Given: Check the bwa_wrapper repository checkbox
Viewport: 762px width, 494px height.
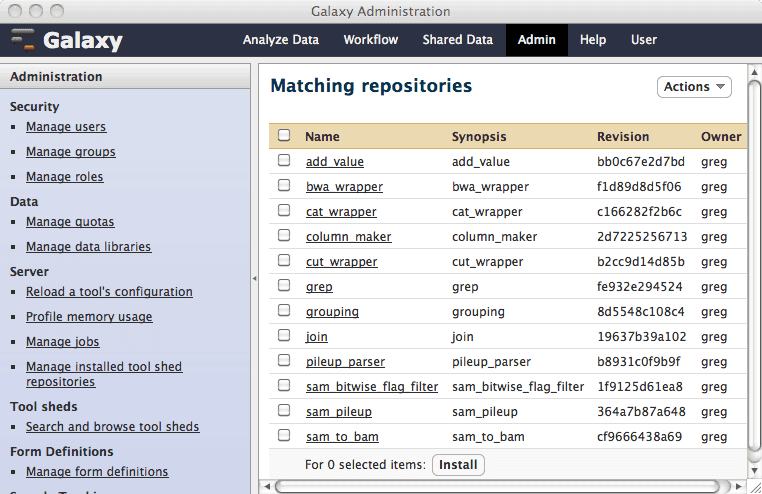Looking at the screenshot, I should pos(284,186).
